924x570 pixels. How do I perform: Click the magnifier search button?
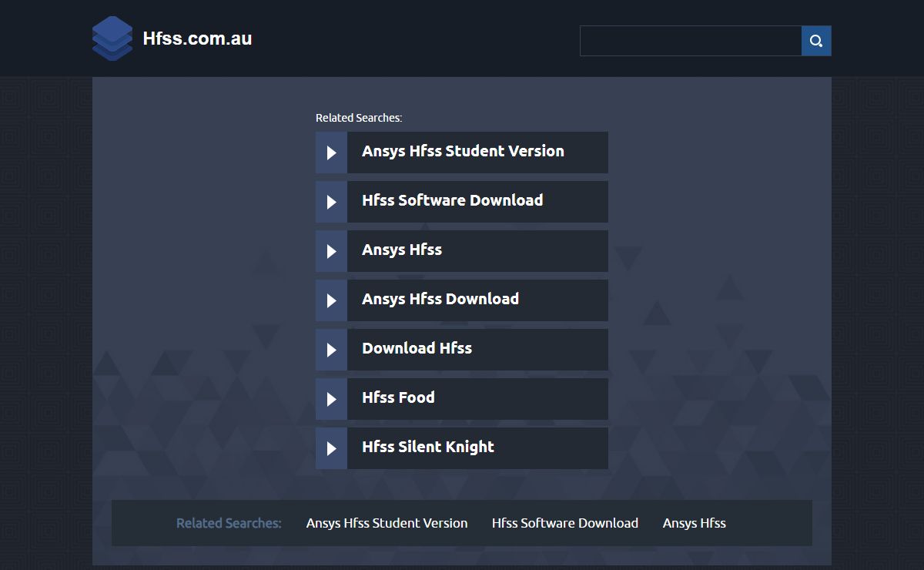click(x=816, y=41)
